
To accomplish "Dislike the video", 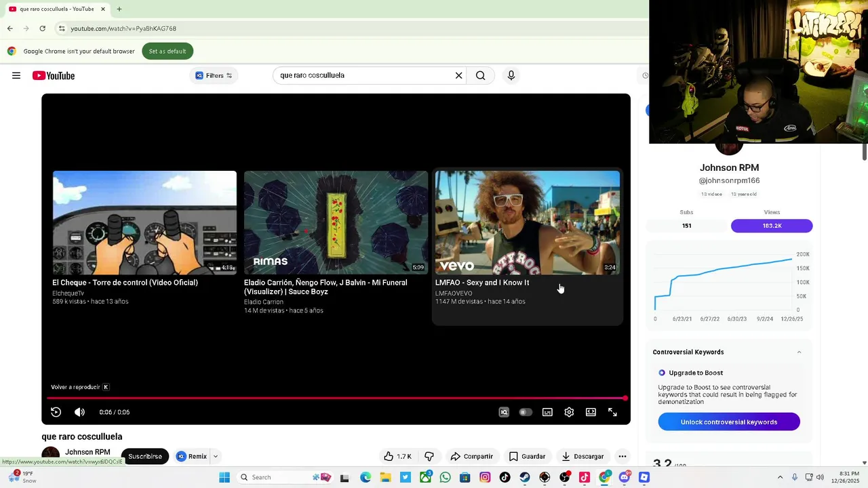I will (x=429, y=456).
